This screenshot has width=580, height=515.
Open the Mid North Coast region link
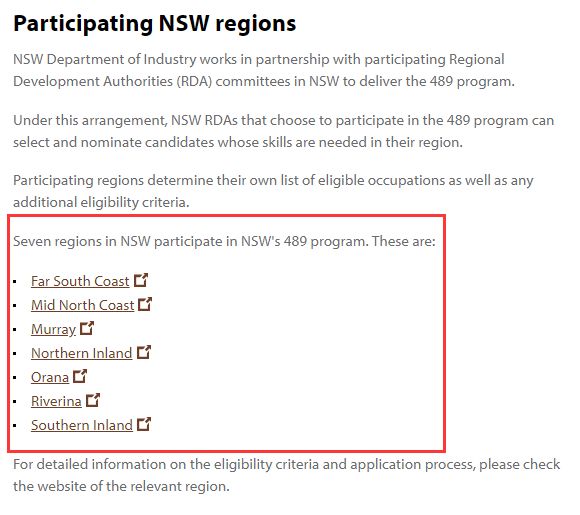pyautogui.click(x=83, y=305)
